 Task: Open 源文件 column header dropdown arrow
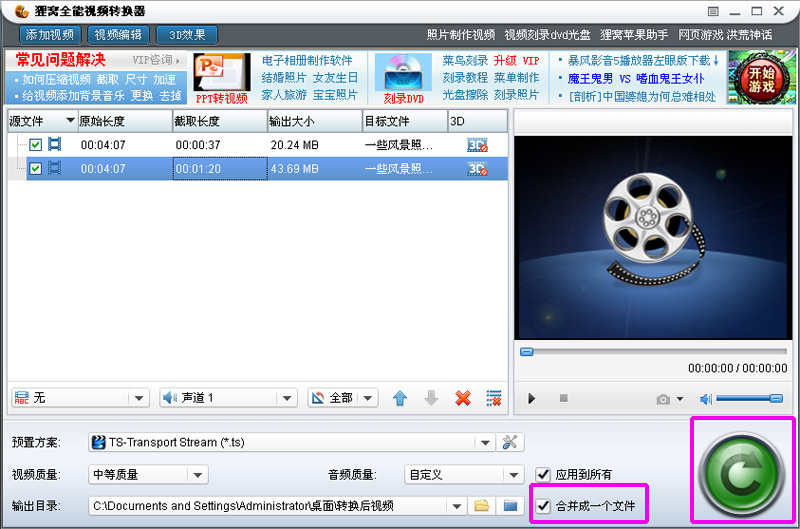[x=70, y=120]
